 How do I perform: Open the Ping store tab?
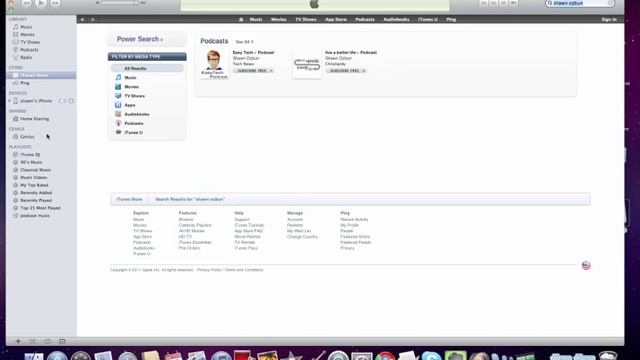click(451, 19)
